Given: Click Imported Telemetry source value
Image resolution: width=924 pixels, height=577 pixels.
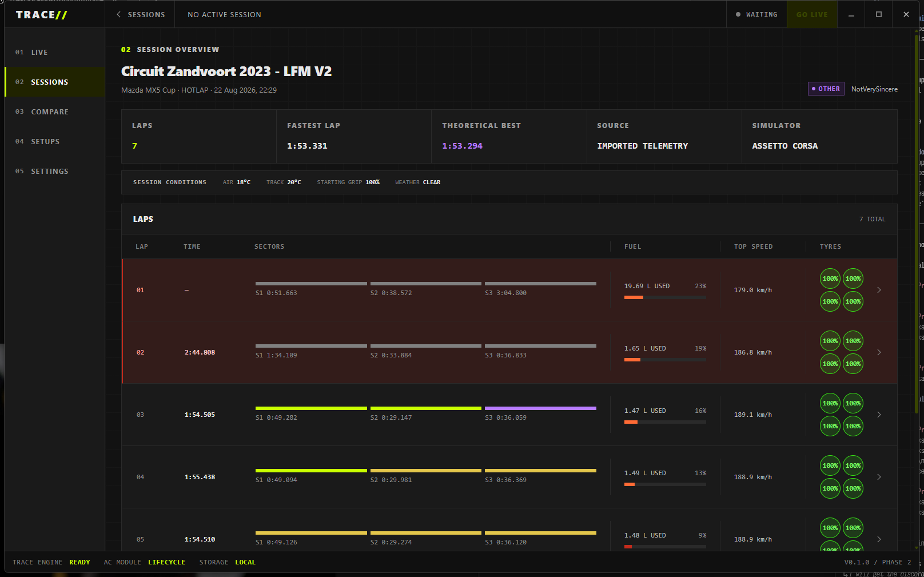Looking at the screenshot, I should [x=643, y=146].
